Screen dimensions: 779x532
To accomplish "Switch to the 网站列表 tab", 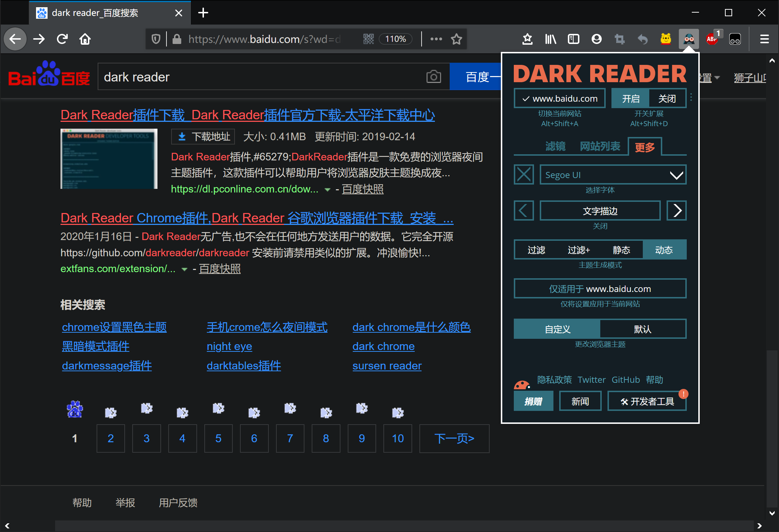I will point(600,146).
